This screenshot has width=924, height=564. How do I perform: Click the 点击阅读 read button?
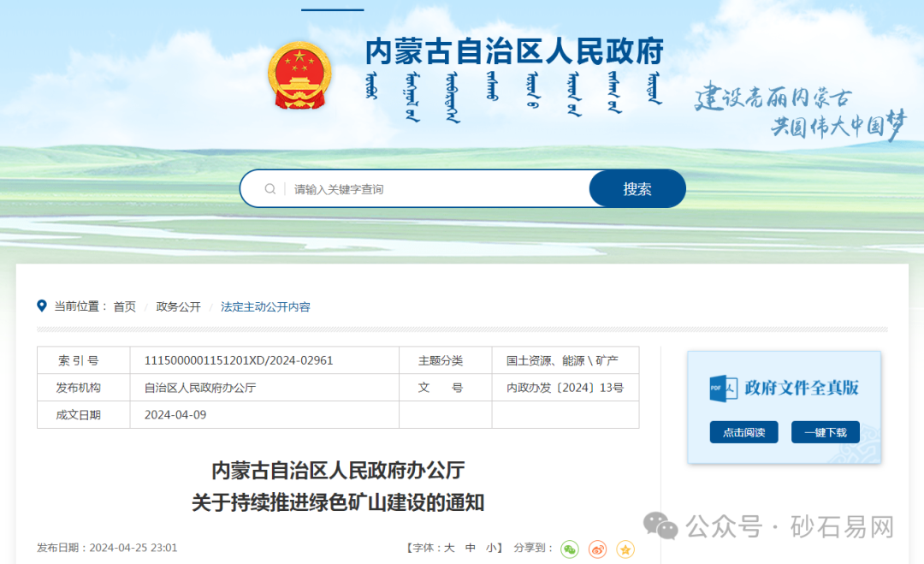click(x=743, y=432)
